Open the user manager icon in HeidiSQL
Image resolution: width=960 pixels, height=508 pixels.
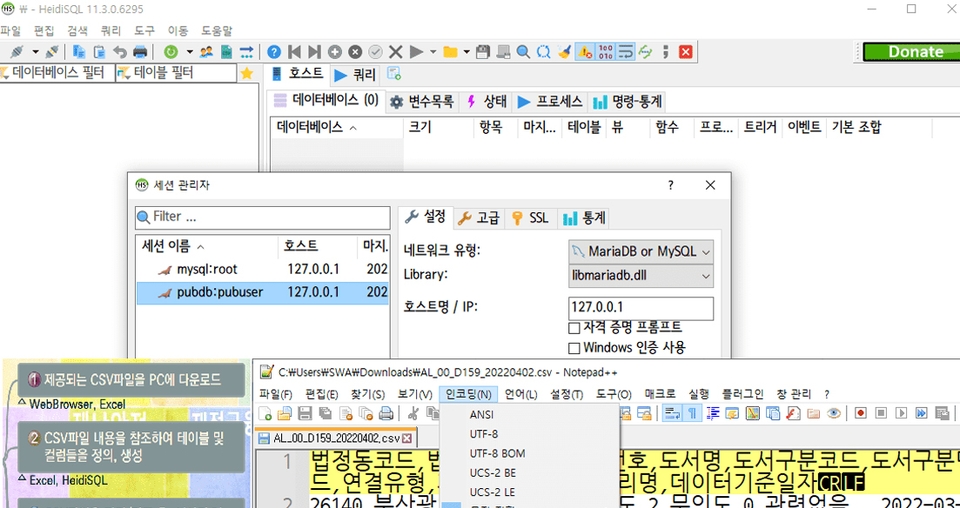[x=206, y=52]
